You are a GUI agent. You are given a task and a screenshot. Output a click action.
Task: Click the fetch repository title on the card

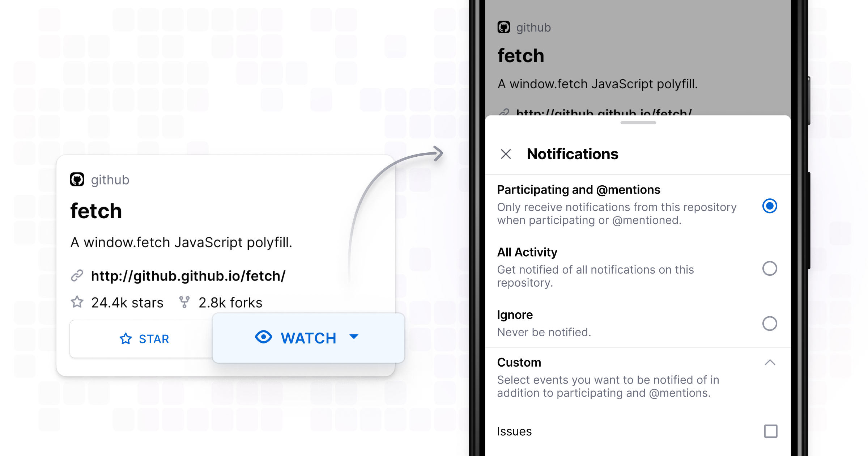pos(95,211)
